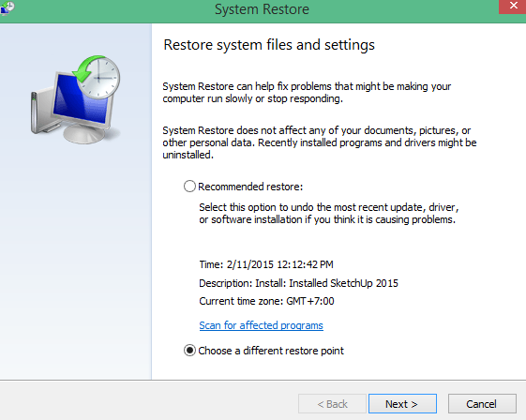Click empty area of the blue left panel
Viewport: 526px width, 420px height.
coord(76,262)
